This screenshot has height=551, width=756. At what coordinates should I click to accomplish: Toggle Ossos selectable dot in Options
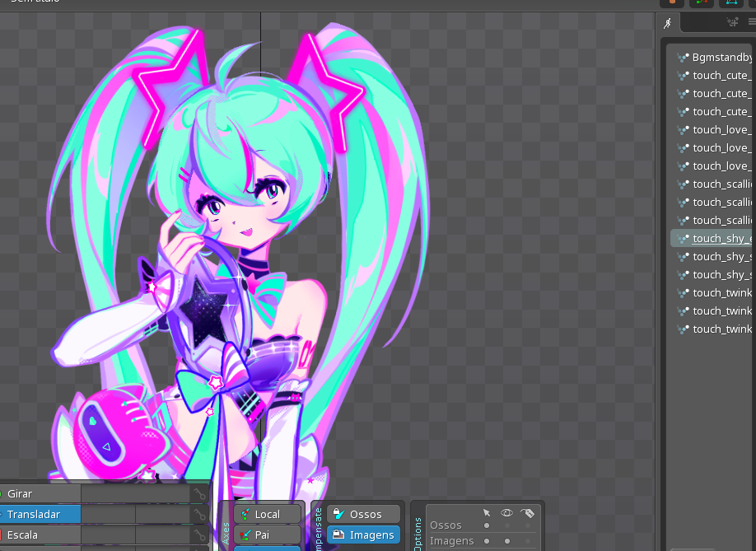[487, 525]
